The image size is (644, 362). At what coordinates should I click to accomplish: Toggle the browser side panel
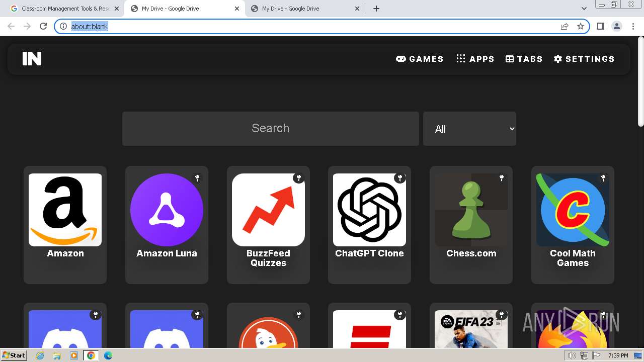(600, 26)
